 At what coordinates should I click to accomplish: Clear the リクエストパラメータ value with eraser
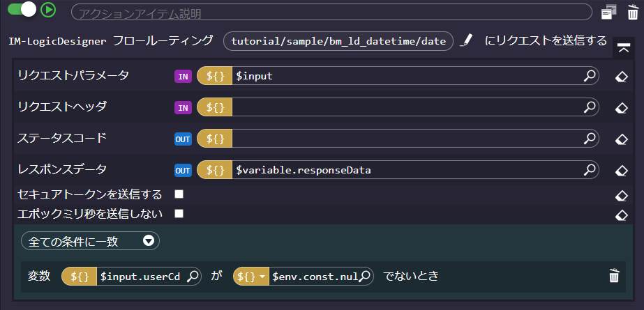(x=622, y=77)
